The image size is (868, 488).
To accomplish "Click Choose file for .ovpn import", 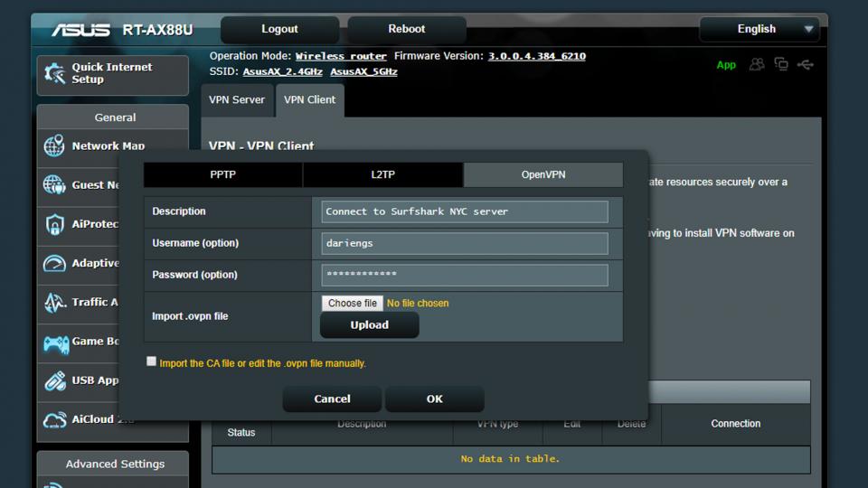I will click(352, 304).
